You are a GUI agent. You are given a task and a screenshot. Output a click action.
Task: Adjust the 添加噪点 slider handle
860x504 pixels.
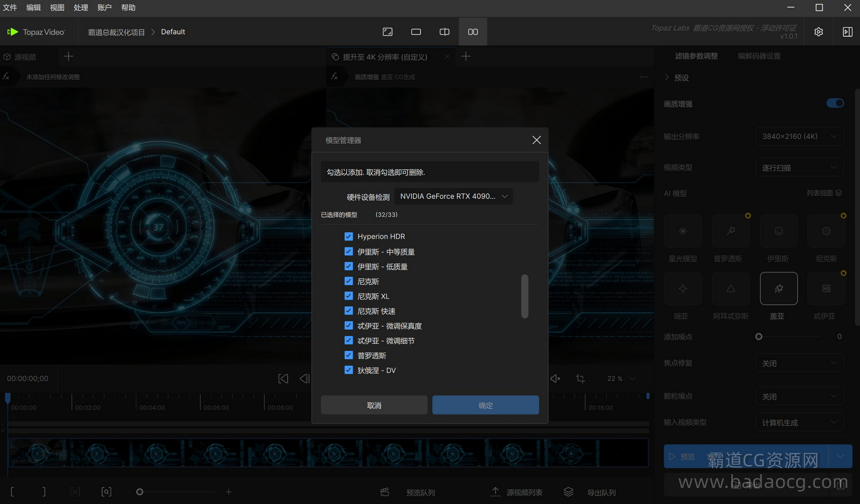point(758,337)
